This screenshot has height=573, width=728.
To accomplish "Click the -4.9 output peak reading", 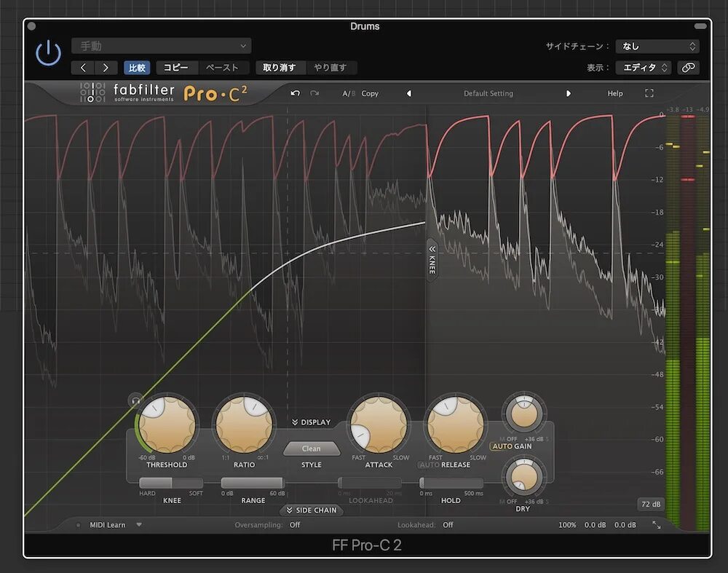I will tap(703, 110).
